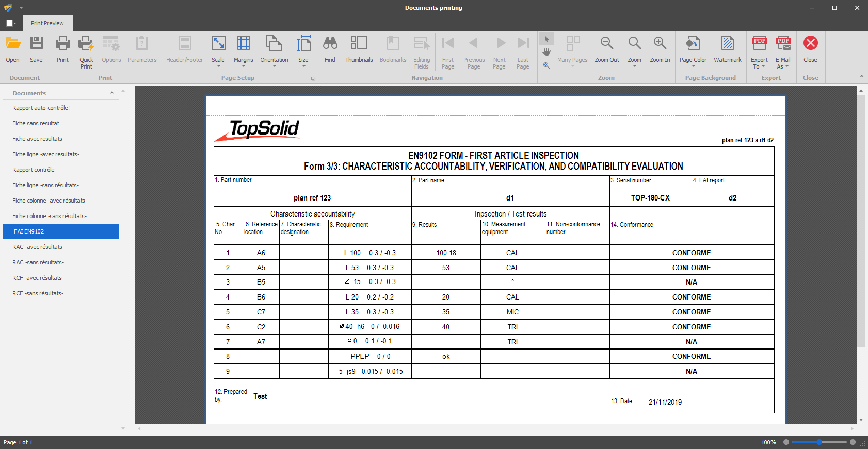Switch to the Print Preview tab
Image resolution: width=868 pixels, height=449 pixels.
(47, 23)
